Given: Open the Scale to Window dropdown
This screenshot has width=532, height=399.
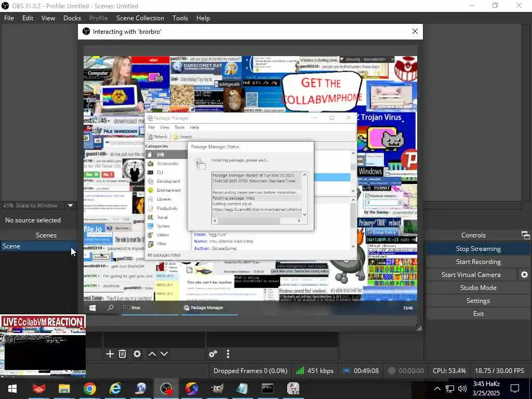Looking at the screenshot, I should [70, 205].
